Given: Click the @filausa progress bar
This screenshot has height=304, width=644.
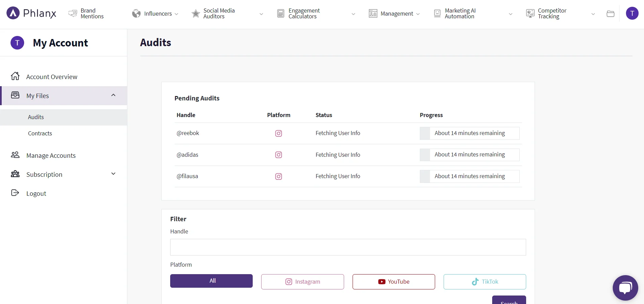Looking at the screenshot, I should pyautogui.click(x=470, y=176).
